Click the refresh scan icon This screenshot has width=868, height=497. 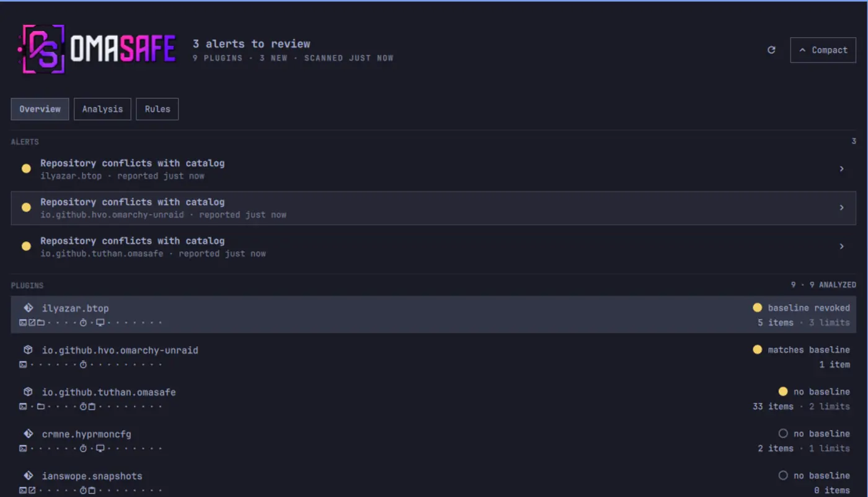click(x=771, y=50)
